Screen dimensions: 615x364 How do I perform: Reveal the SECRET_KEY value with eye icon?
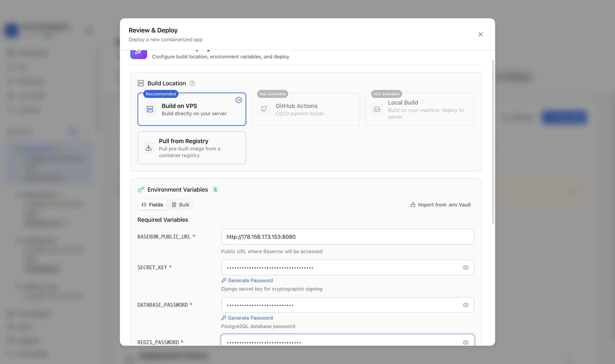coord(466,267)
